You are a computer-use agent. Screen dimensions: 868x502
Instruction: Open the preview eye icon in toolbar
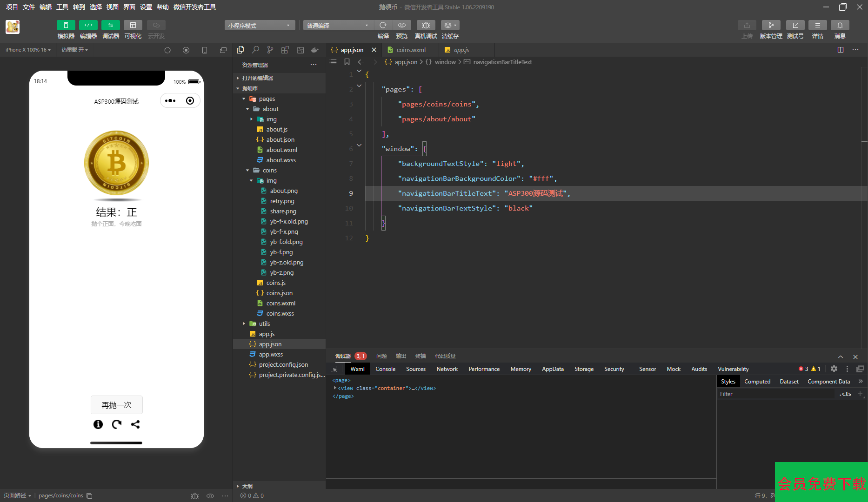402,26
